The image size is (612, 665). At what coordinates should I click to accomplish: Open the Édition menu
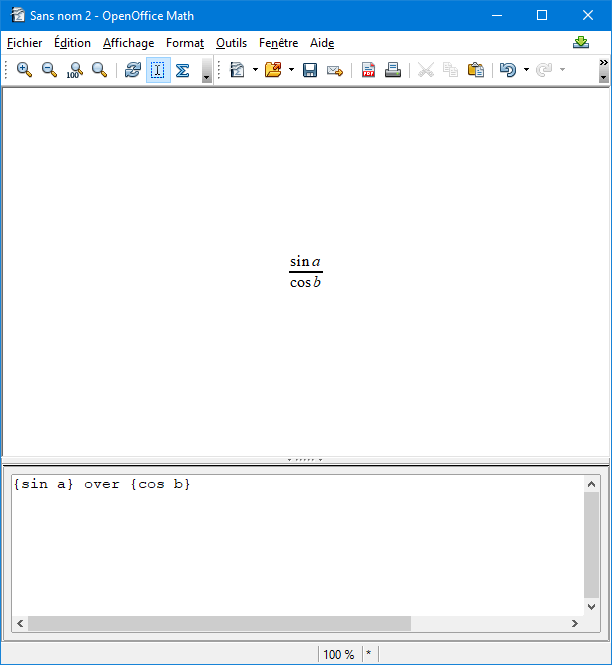point(73,43)
